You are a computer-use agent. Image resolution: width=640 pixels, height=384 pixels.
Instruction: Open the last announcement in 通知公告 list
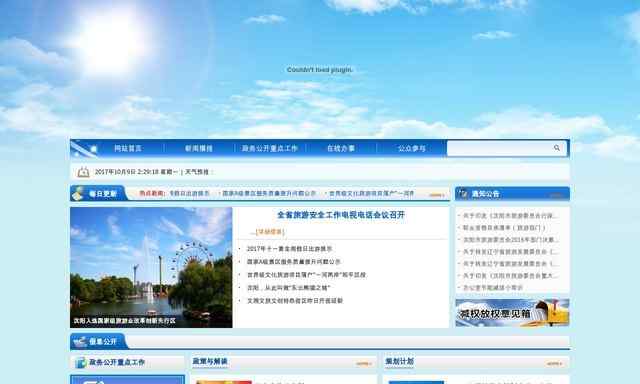click(x=493, y=288)
